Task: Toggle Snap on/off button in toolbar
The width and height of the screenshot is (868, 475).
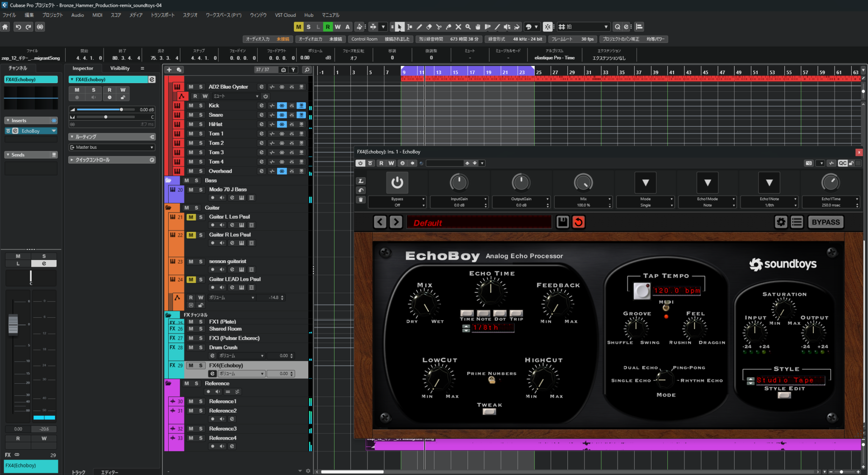Action: 547,27
